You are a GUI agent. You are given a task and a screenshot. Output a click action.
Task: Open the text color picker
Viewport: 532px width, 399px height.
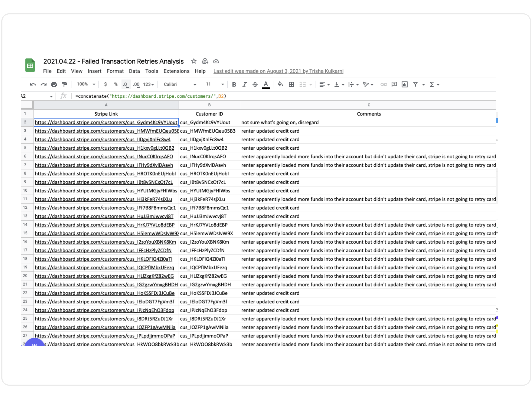(266, 85)
